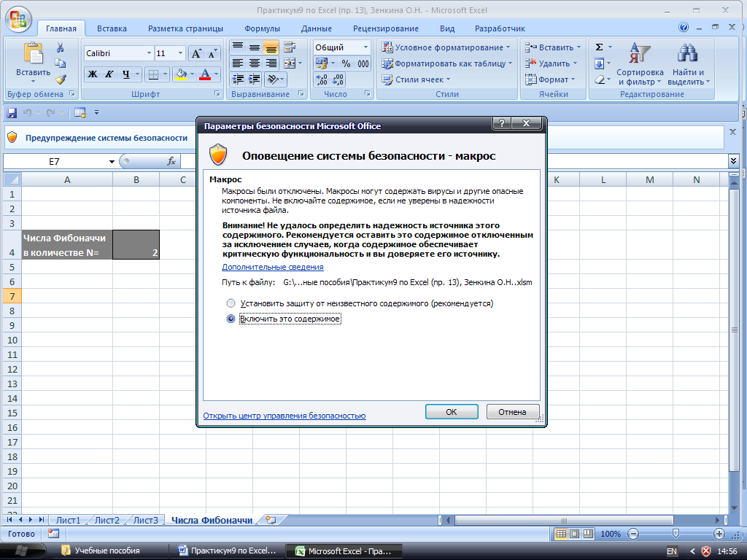Open Дополнительные сведения link
The height and width of the screenshot is (560, 747).
[x=273, y=267]
